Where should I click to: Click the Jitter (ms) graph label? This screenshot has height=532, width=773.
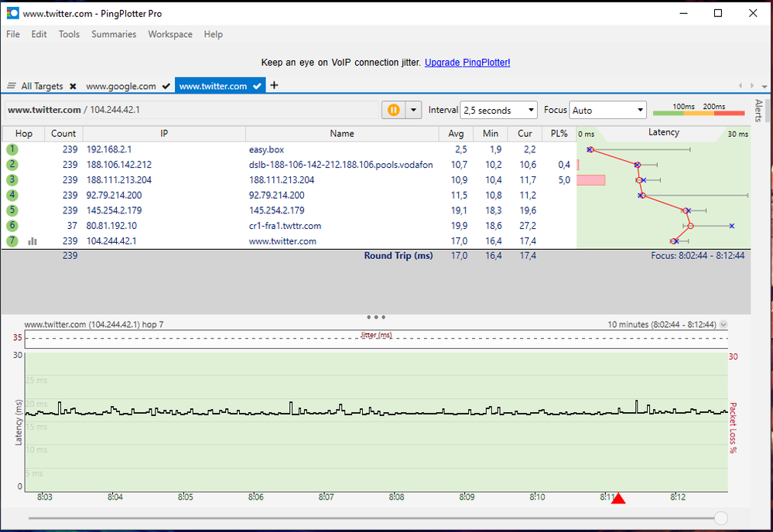click(376, 335)
